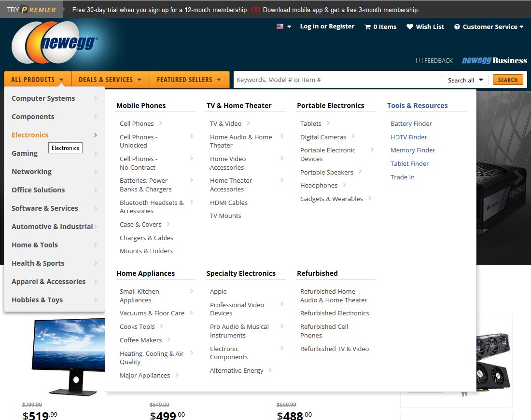This screenshot has width=531, height=420.
Task: Click the US flag language icon
Action: 279,27
